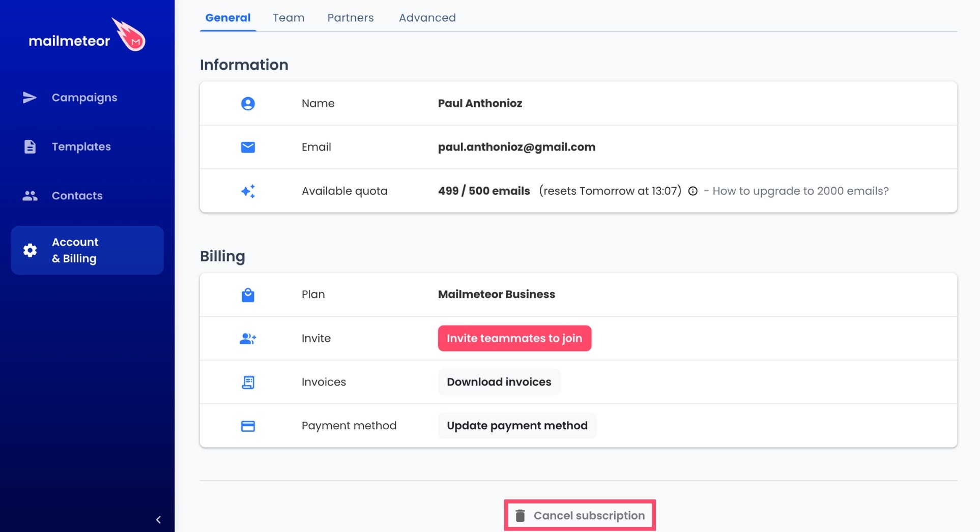Image resolution: width=980 pixels, height=532 pixels.
Task: Click the Invoices receipt icon
Action: pyautogui.click(x=248, y=382)
